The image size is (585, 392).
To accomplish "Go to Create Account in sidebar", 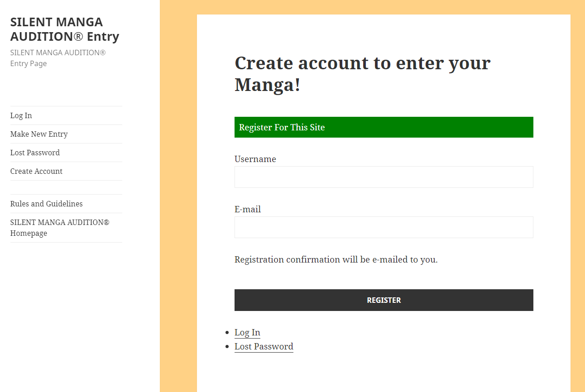I will coord(36,171).
